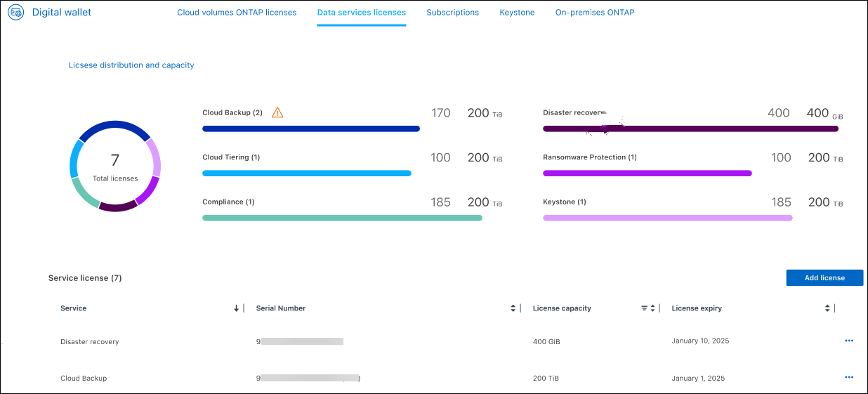868x394 pixels.
Task: Go to the Keystone tab
Action: pos(517,13)
